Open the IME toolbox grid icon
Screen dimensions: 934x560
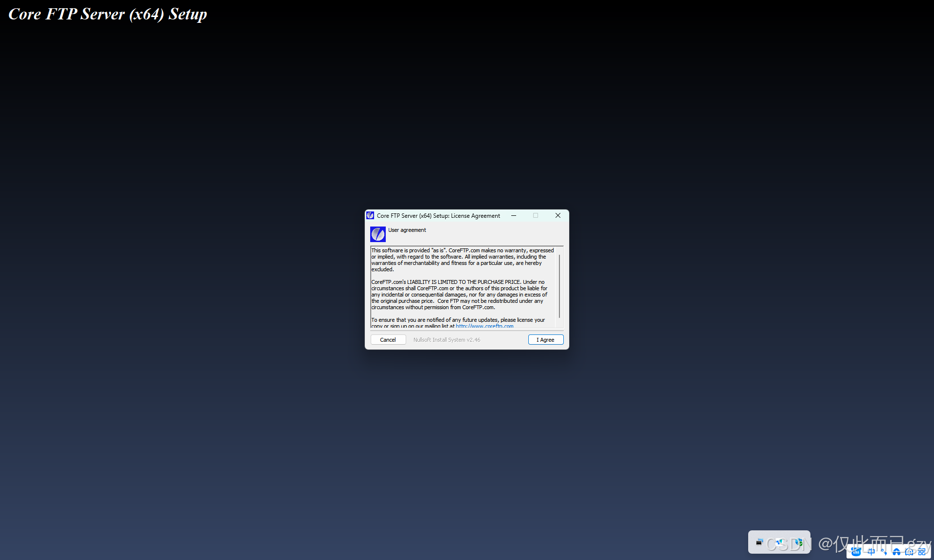922,551
